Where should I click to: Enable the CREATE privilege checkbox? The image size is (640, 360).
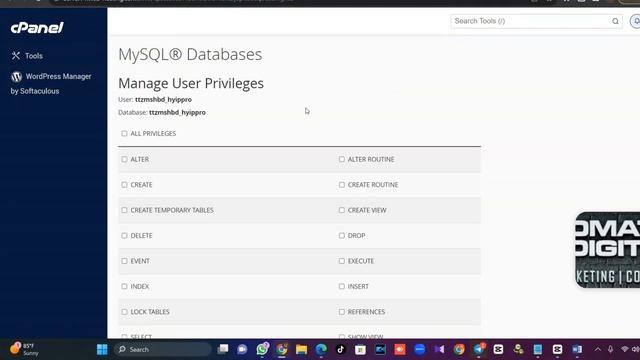[x=124, y=185]
